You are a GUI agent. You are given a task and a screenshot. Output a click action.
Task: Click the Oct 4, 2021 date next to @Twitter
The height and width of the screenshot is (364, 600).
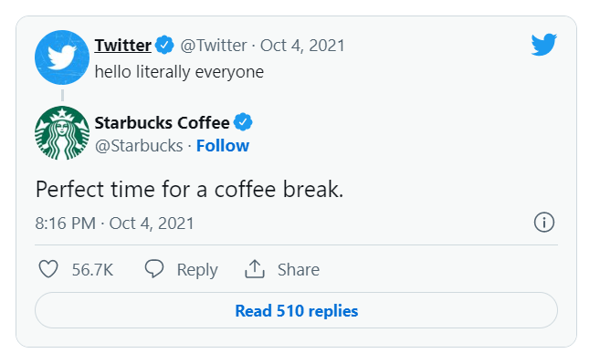click(x=302, y=46)
